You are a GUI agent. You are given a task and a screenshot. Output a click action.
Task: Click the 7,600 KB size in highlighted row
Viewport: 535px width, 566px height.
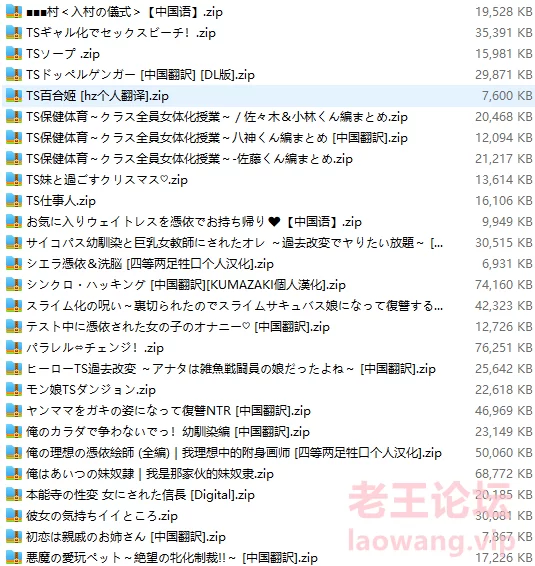pos(507,96)
